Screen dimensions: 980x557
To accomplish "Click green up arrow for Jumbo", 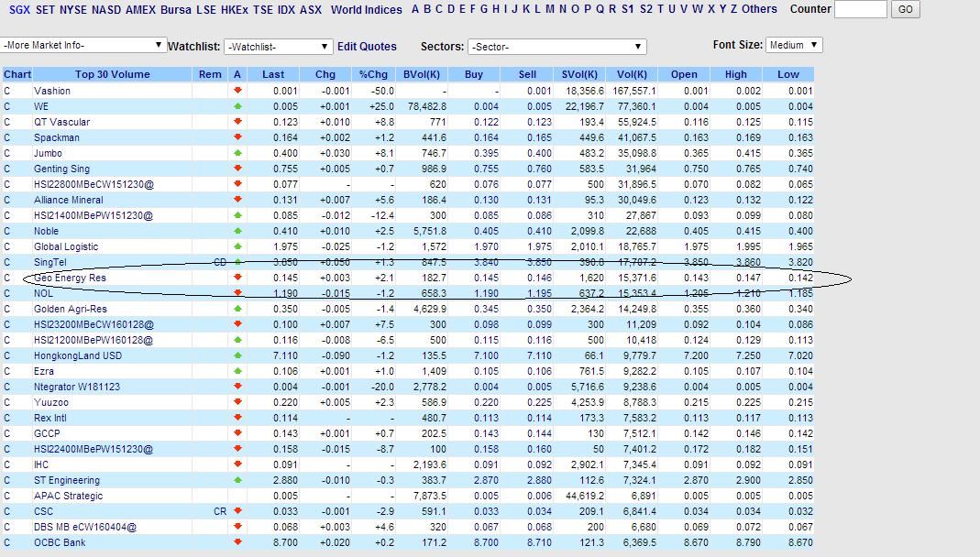I will tap(237, 153).
